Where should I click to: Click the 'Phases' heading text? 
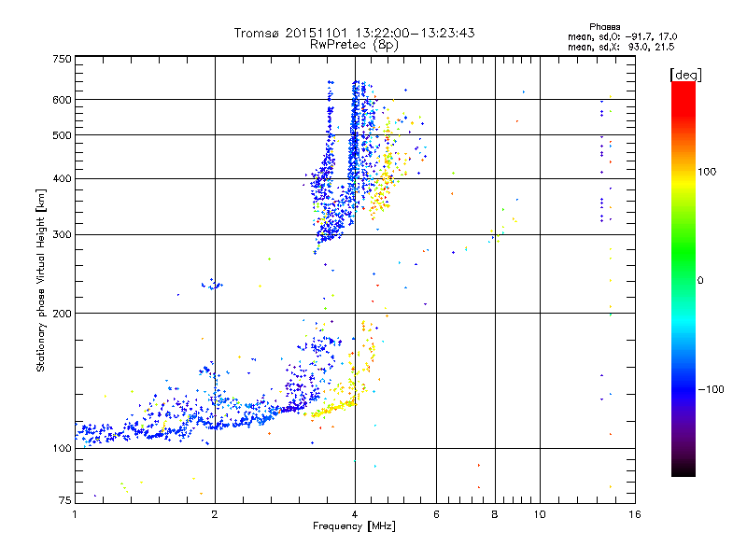[x=604, y=27]
